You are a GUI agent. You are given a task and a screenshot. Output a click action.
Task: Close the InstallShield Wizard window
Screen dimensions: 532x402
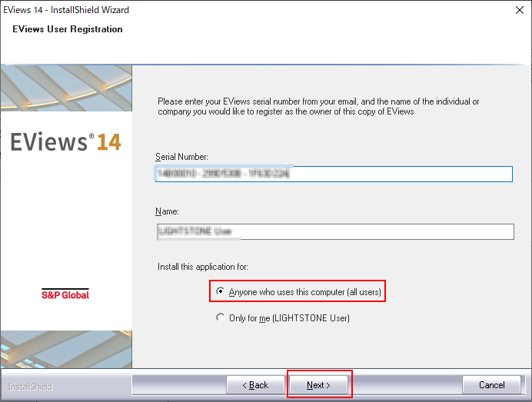(x=520, y=10)
